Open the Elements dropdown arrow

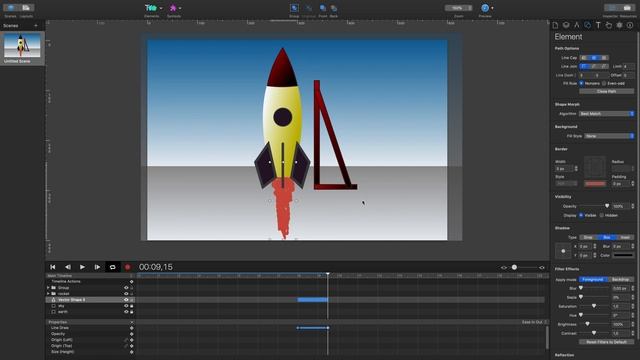tap(161, 8)
